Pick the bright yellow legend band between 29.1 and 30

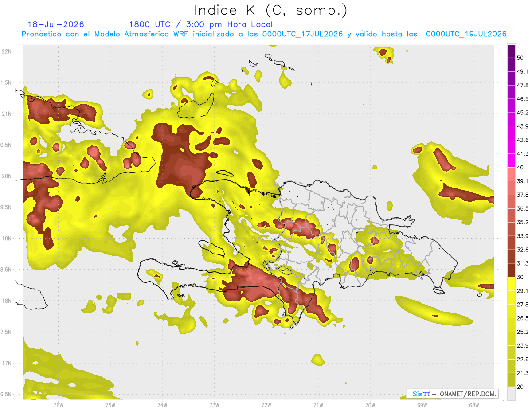click(512, 284)
